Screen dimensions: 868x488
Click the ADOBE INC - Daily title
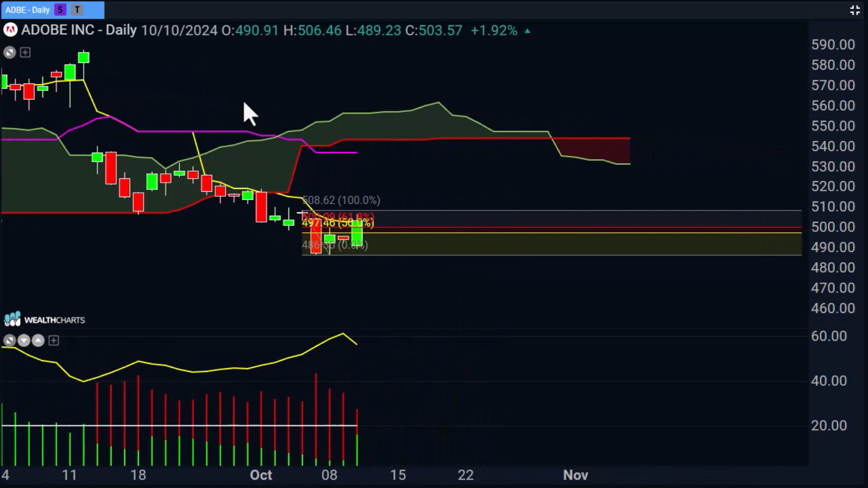[79, 30]
